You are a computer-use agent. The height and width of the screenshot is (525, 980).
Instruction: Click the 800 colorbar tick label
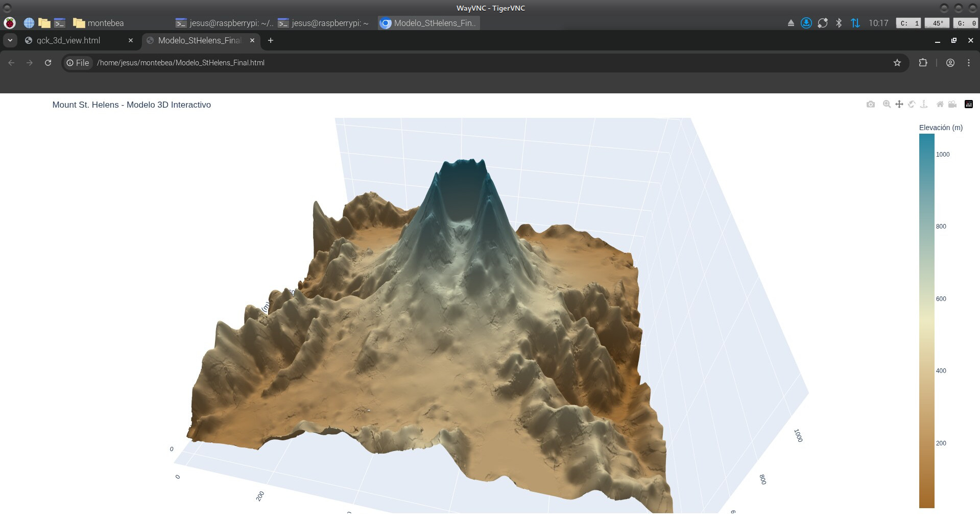point(941,226)
